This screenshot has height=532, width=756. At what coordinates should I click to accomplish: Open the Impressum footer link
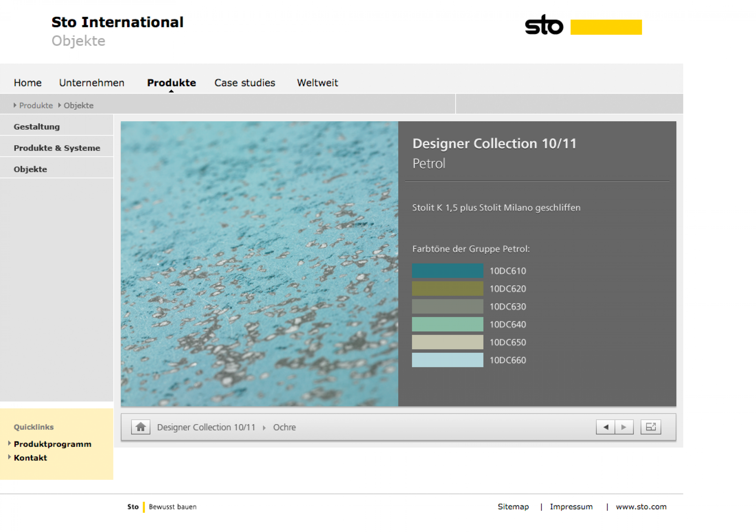[x=571, y=507]
